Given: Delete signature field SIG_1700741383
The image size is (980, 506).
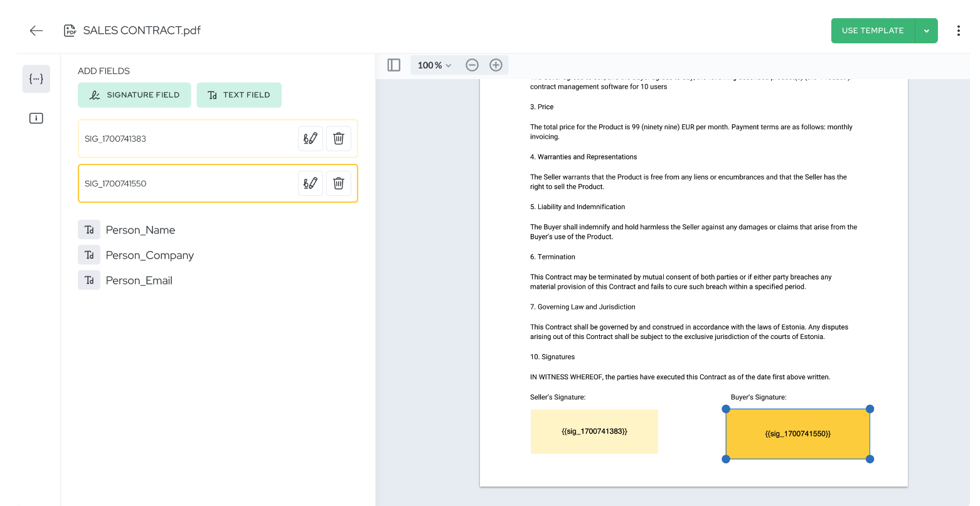Looking at the screenshot, I should click(339, 139).
